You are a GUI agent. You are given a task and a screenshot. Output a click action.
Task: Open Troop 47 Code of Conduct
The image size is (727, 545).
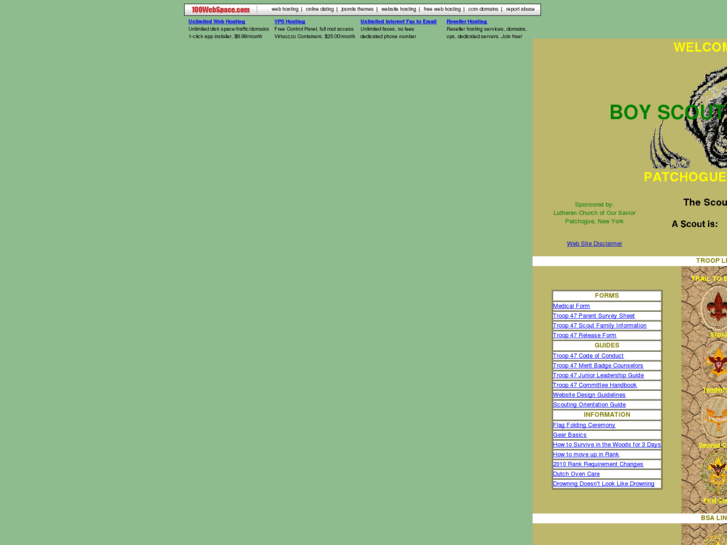588,356
